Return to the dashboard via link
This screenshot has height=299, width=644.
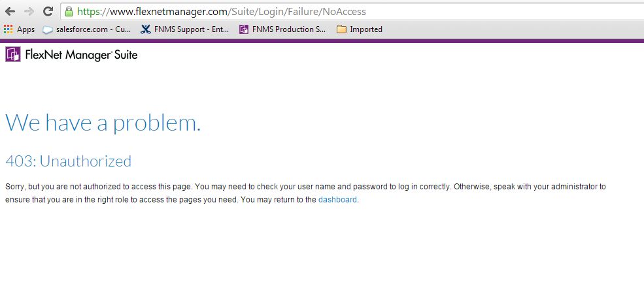coord(337,200)
